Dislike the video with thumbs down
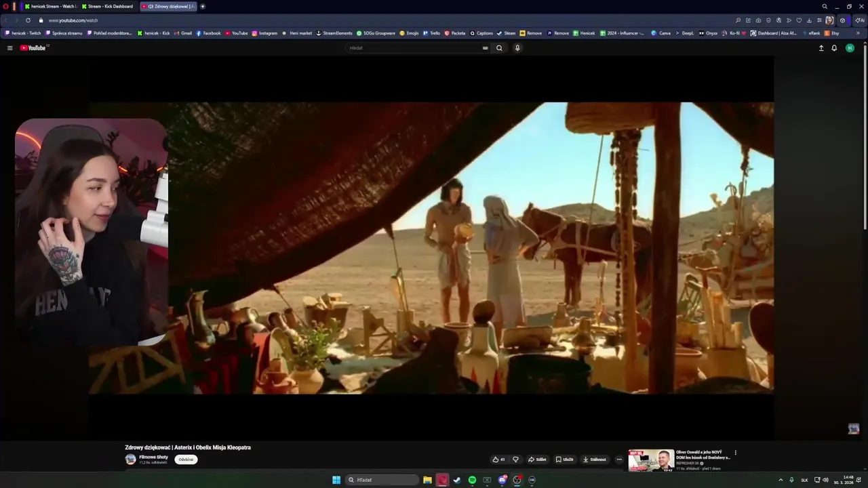 coord(515,460)
